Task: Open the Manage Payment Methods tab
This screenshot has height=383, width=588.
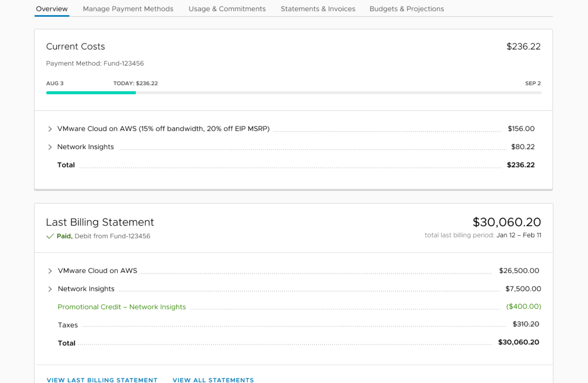Action: click(128, 9)
